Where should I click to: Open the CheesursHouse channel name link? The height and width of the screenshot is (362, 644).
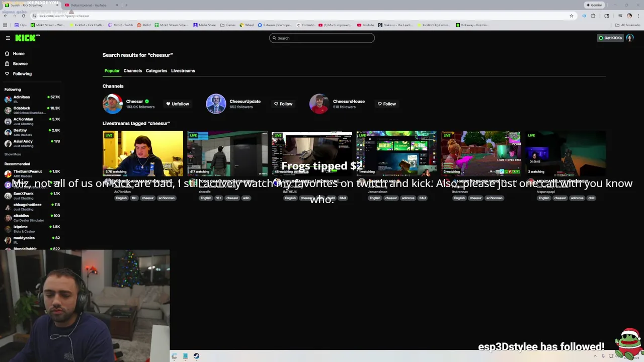tap(349, 102)
